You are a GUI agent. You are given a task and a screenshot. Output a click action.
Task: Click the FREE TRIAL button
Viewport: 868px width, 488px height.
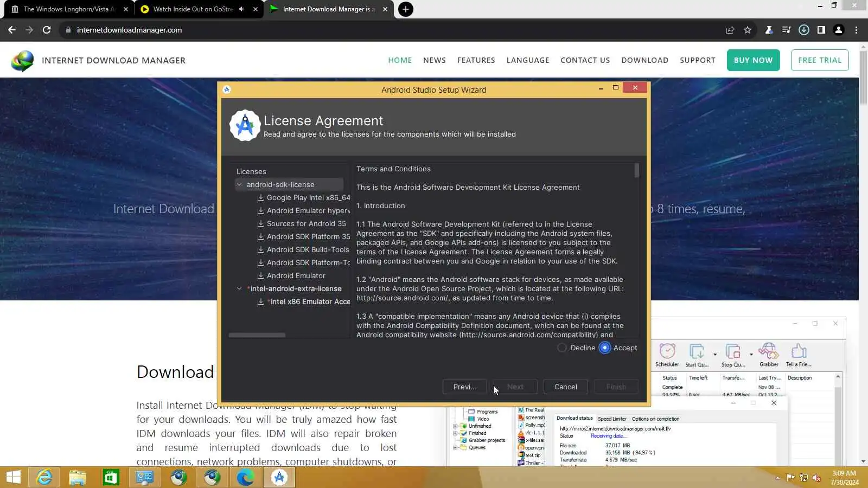point(820,60)
